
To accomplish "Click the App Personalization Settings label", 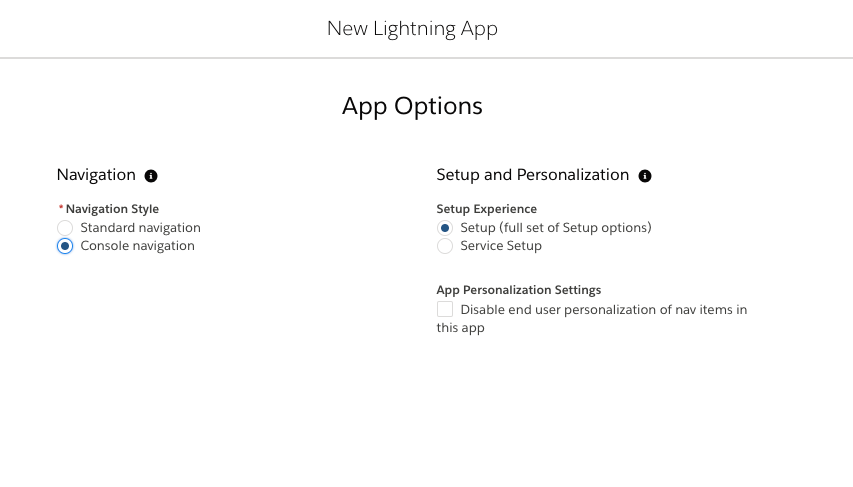I will (518, 290).
